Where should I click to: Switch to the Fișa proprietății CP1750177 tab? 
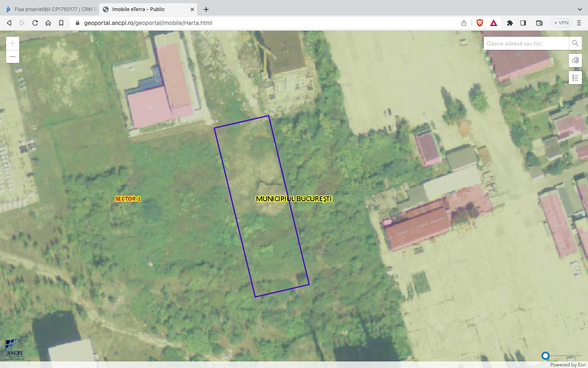point(51,9)
